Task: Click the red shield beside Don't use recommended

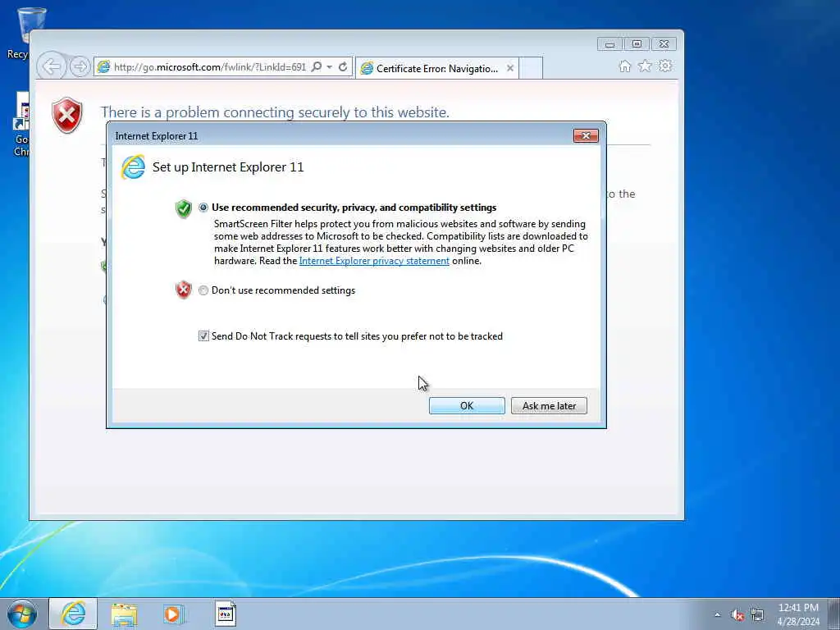Action: click(184, 290)
